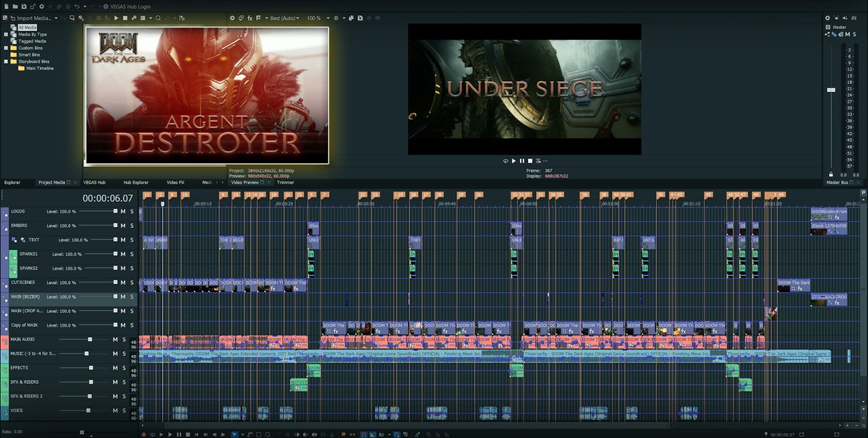Switch to the Hub Explorer tab
The width and height of the screenshot is (868, 438).
pos(136,182)
